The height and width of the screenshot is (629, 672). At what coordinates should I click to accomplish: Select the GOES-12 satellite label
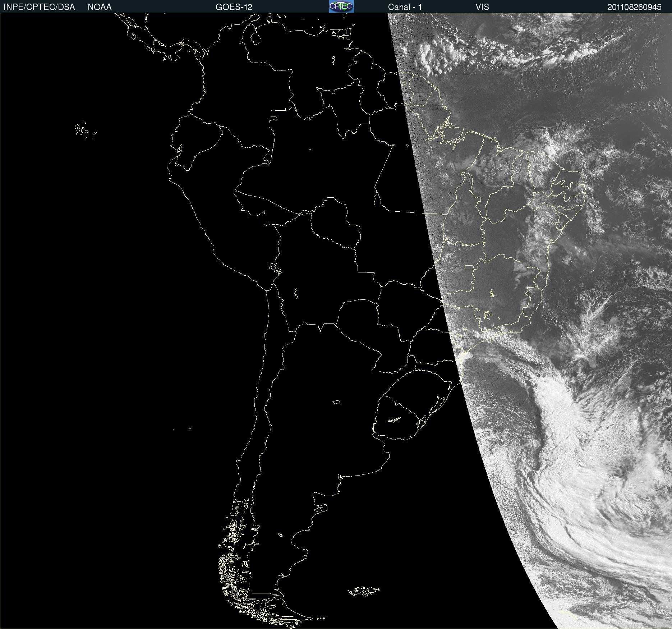234,7
